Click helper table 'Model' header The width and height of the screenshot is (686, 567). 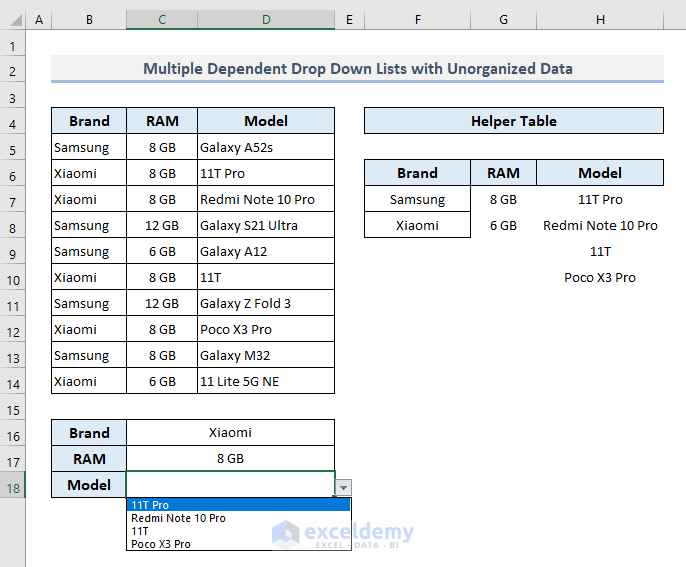[600, 173]
